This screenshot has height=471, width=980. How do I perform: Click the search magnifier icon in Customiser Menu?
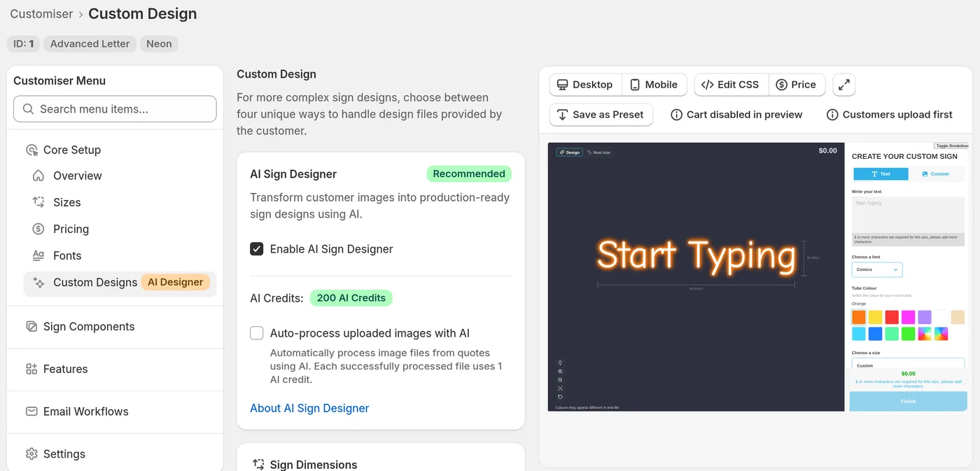(x=28, y=109)
